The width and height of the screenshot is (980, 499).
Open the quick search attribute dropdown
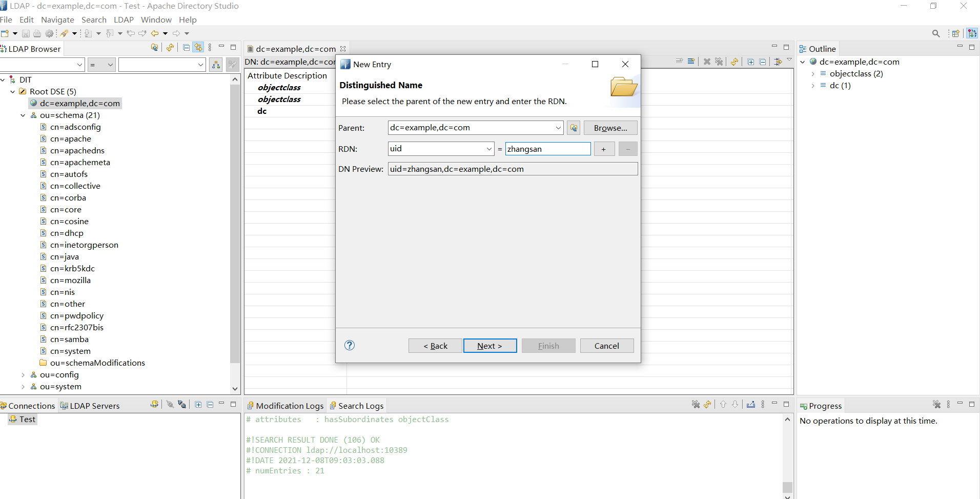click(x=79, y=65)
